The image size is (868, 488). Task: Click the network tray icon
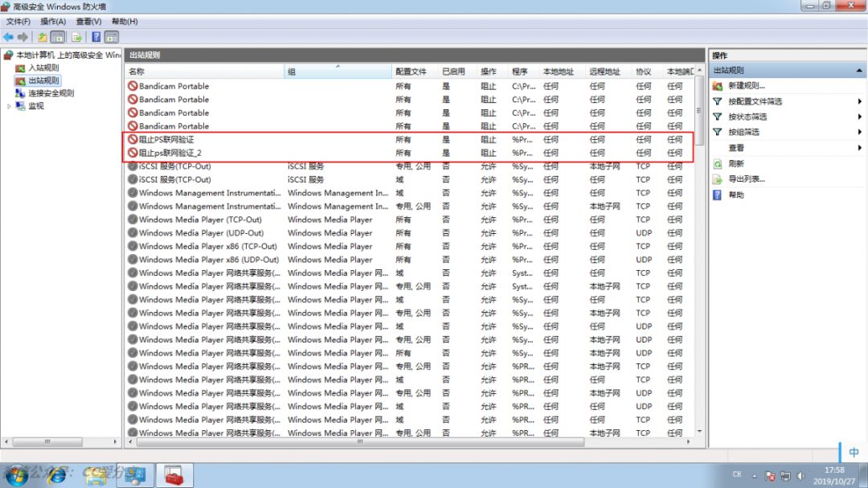coord(785,475)
